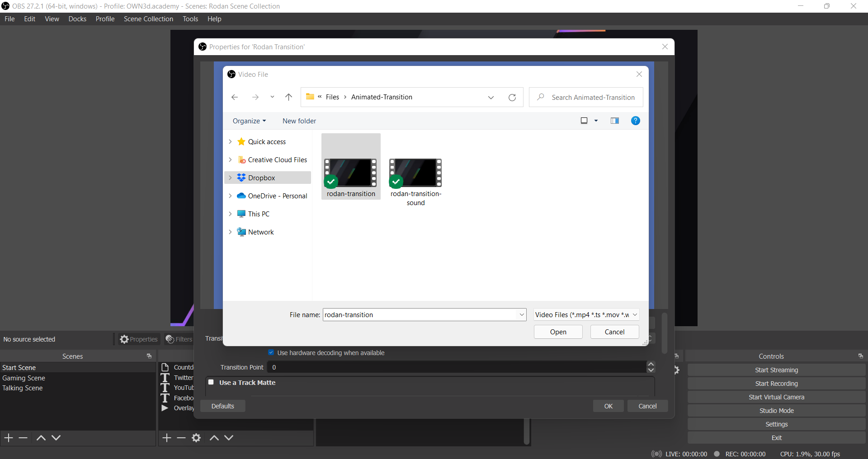
Task: Click the Open button in the file dialog
Action: click(x=558, y=332)
